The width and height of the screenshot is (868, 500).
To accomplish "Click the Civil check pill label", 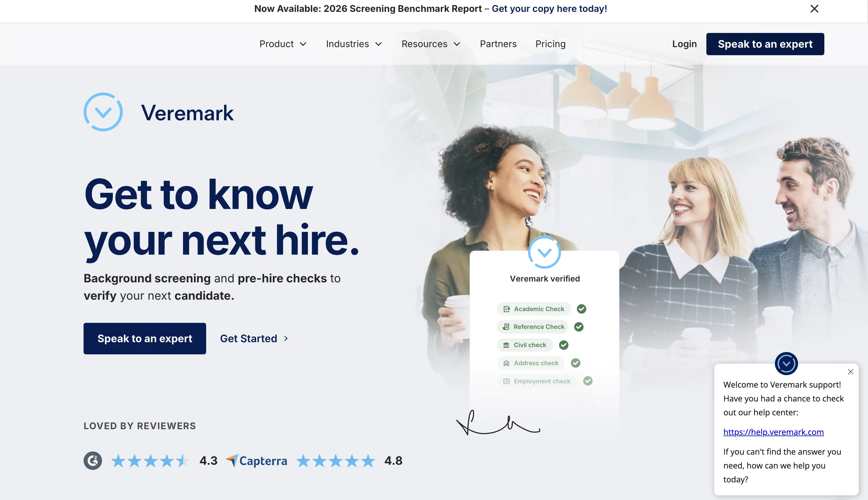I will pyautogui.click(x=525, y=345).
